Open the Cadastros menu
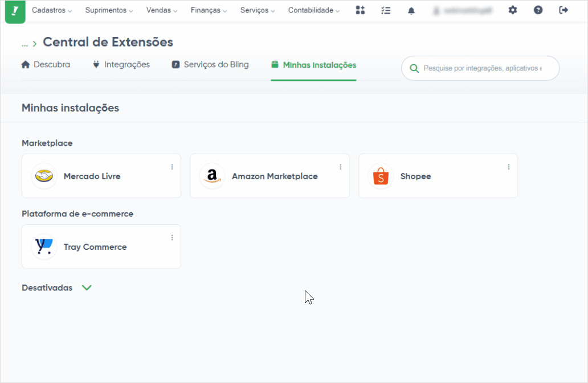Screen dimensions: 588x383 point(52,10)
